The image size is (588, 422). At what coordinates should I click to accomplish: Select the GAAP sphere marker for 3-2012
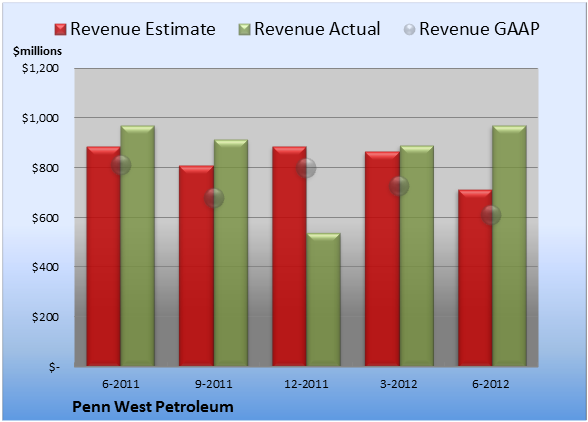(399, 186)
